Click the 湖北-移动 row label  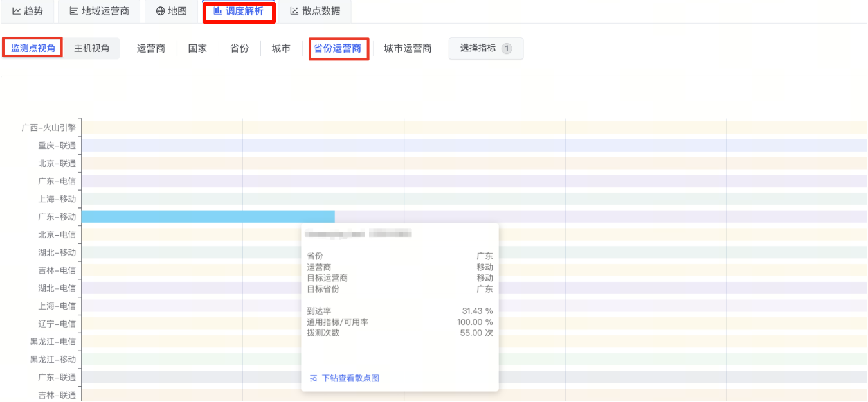[57, 252]
